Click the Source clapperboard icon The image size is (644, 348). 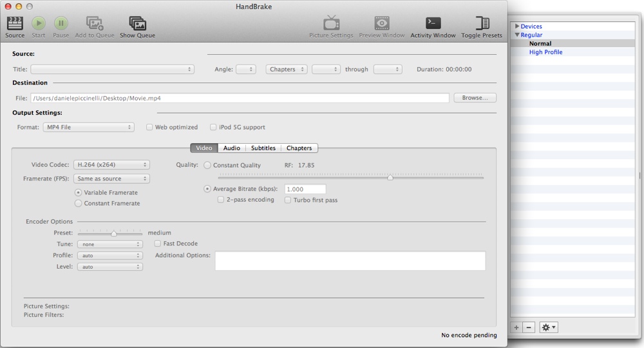(x=15, y=24)
